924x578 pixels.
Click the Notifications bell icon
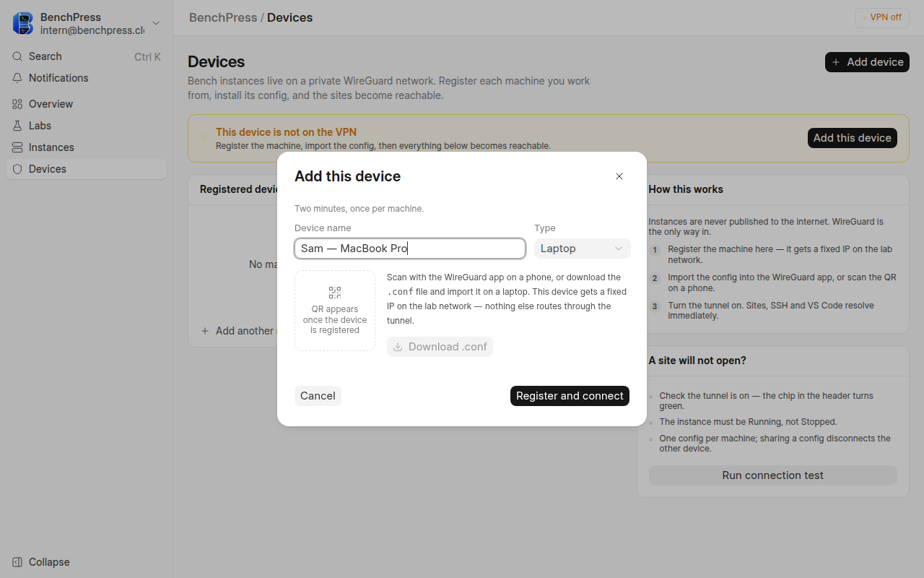(x=17, y=78)
